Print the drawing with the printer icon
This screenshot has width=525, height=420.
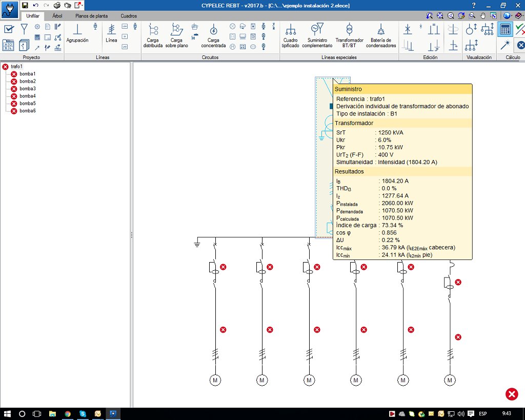[x=57, y=5]
